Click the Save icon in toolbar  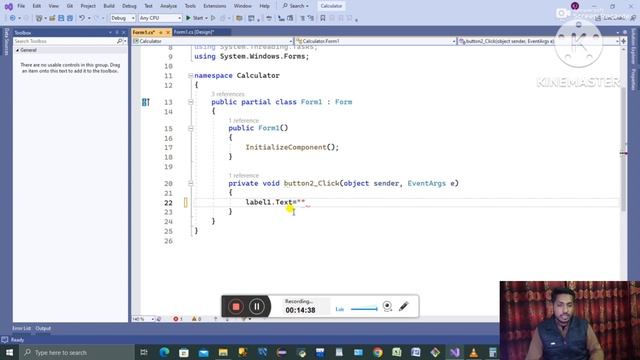coord(61,18)
